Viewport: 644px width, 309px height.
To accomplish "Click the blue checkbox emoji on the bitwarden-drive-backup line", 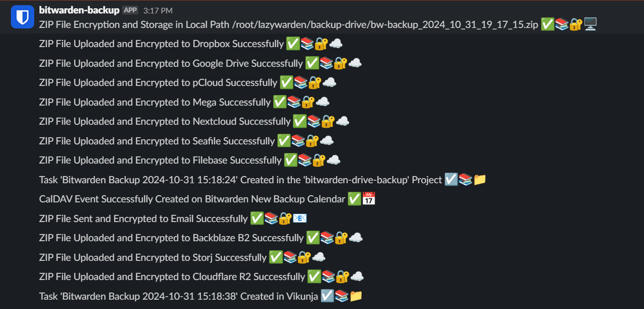I will [451, 180].
